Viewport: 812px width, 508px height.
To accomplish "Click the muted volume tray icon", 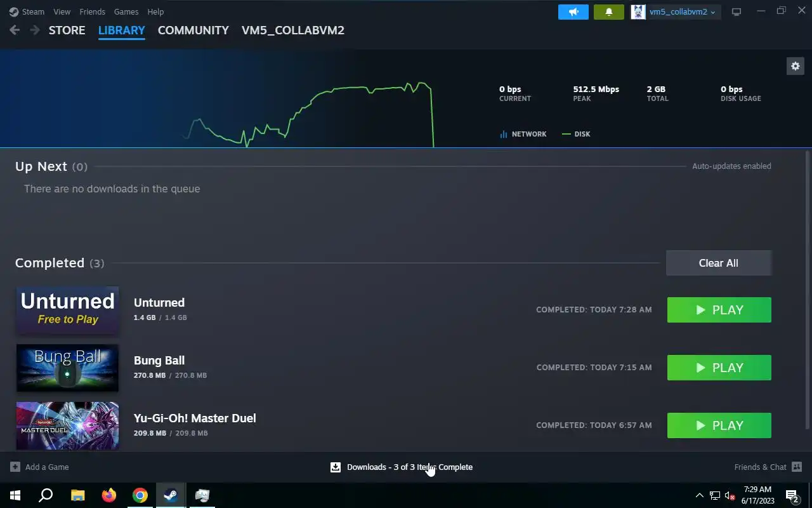I will pos(730,495).
